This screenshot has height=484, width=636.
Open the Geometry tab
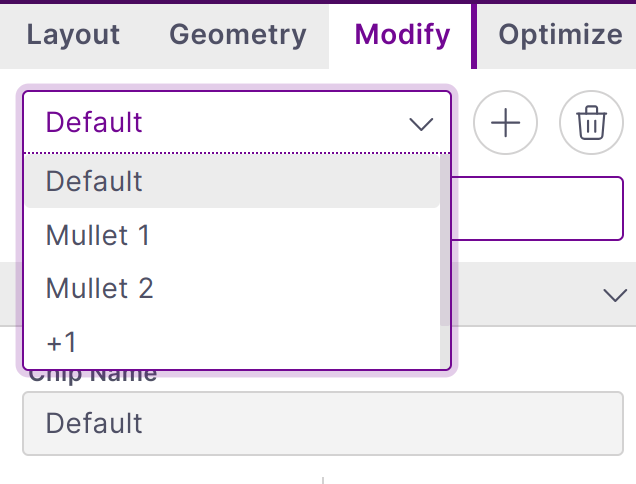[238, 35]
